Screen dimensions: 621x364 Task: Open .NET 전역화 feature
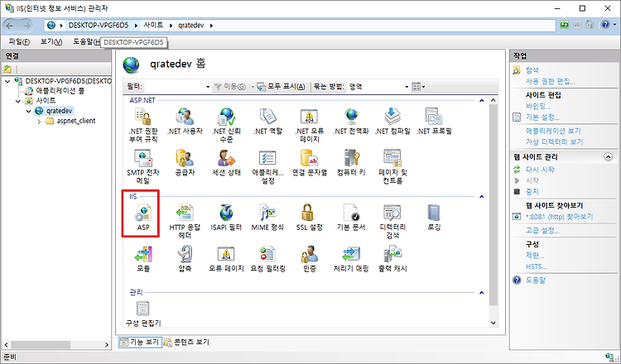point(351,121)
